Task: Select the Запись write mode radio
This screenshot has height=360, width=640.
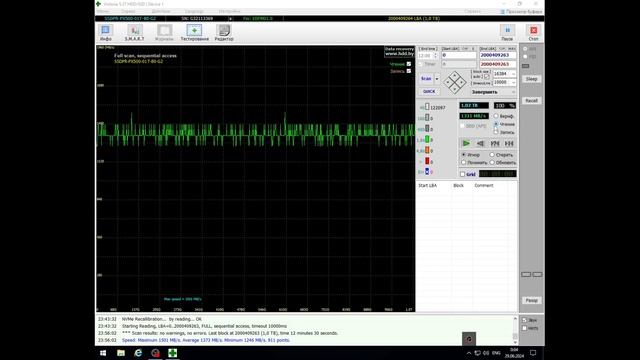Action: [x=496, y=132]
